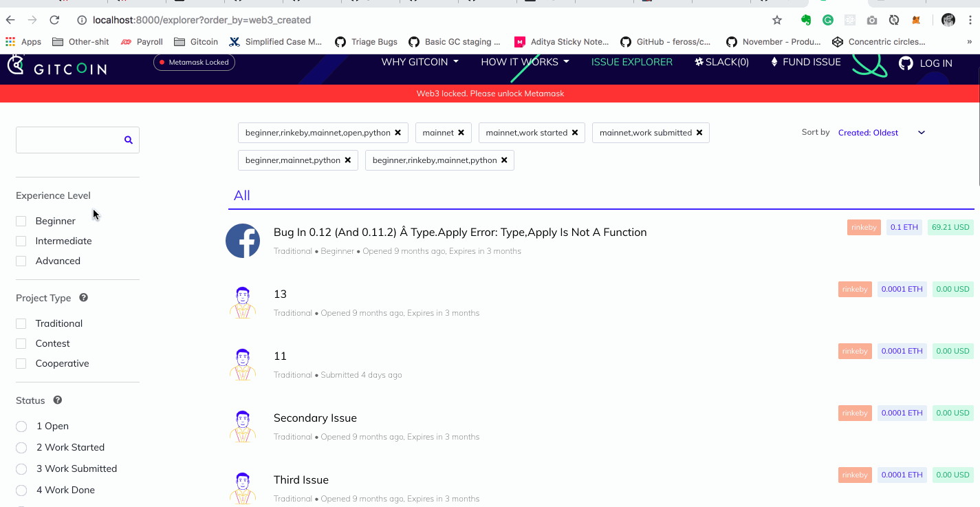The image size is (980, 507).
Task: Open the Grammarly extension icon
Action: pos(828,20)
